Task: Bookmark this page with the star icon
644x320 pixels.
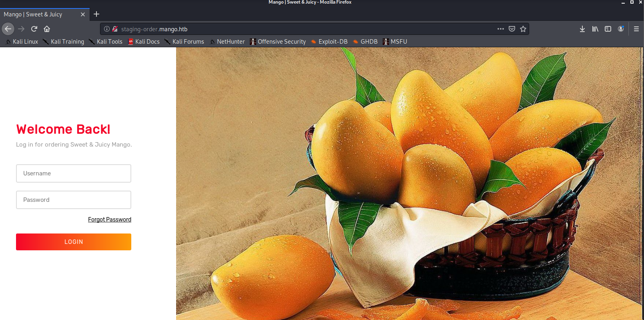Action: 523,29
